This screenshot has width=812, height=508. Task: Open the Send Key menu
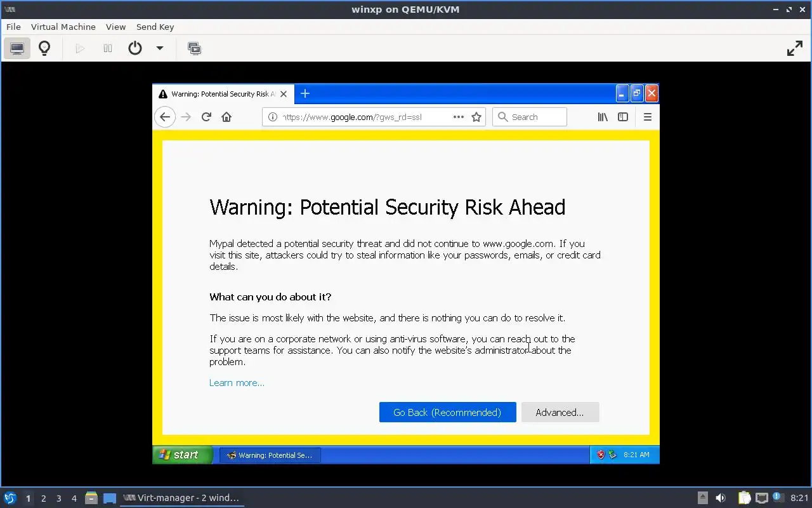click(x=155, y=27)
